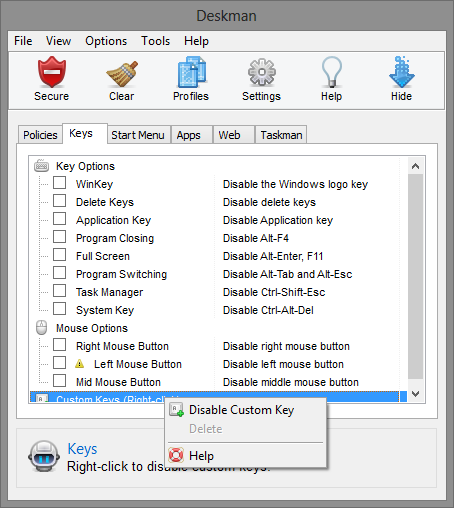The height and width of the screenshot is (508, 454).
Task: Click the scroll up arrow in list
Action: [415, 166]
